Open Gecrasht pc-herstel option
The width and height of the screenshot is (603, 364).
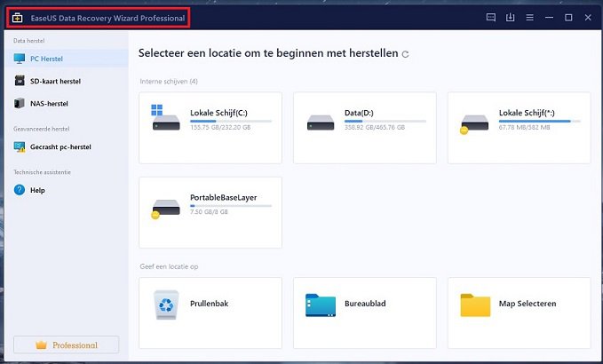[60, 147]
